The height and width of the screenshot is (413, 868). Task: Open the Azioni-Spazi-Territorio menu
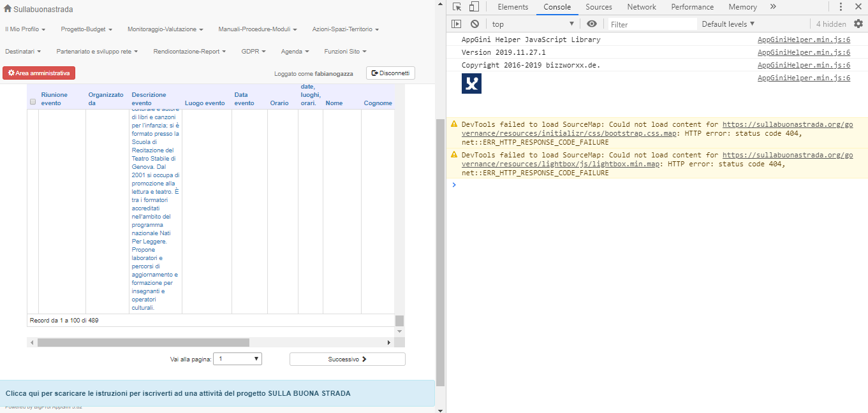point(346,29)
